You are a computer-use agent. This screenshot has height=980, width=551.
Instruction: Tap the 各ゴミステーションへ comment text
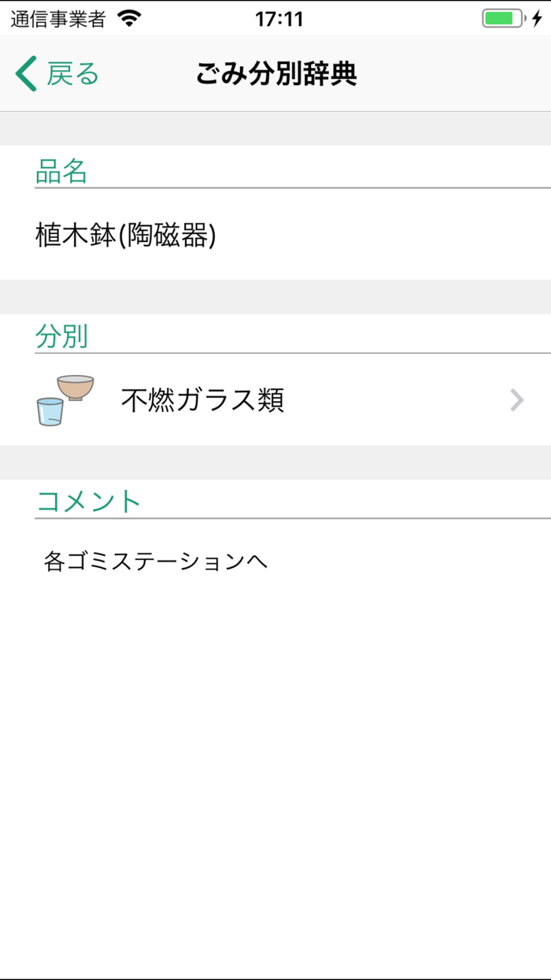157,561
